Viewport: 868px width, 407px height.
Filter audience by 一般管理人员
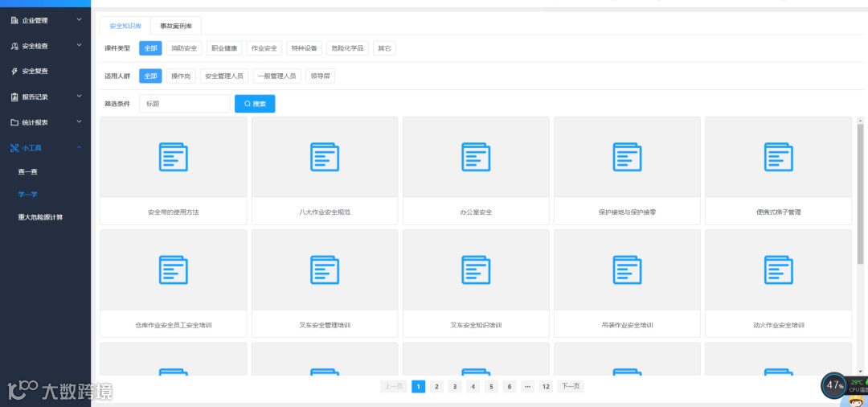[276, 76]
